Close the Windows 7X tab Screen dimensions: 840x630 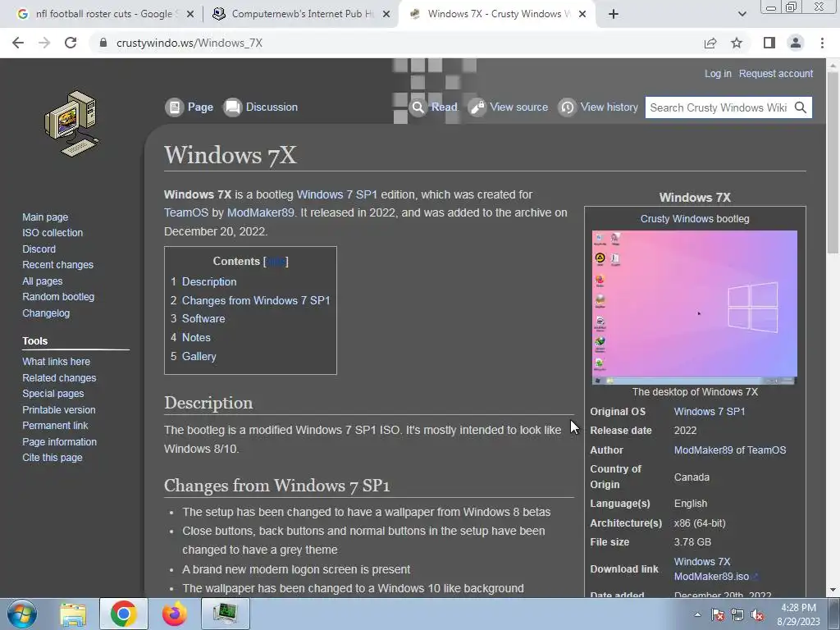point(583,14)
